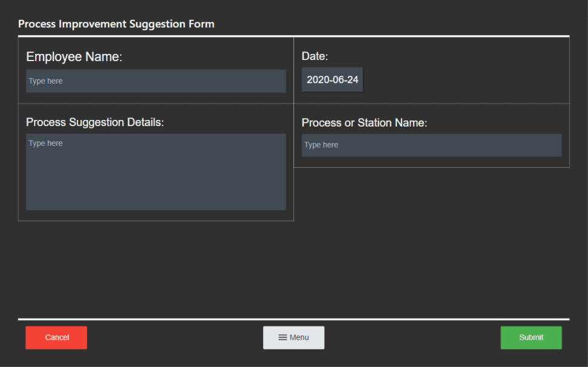Screen dimensions: 588x367
Task: Click the Process or Station Name: label
Action: 364,123
